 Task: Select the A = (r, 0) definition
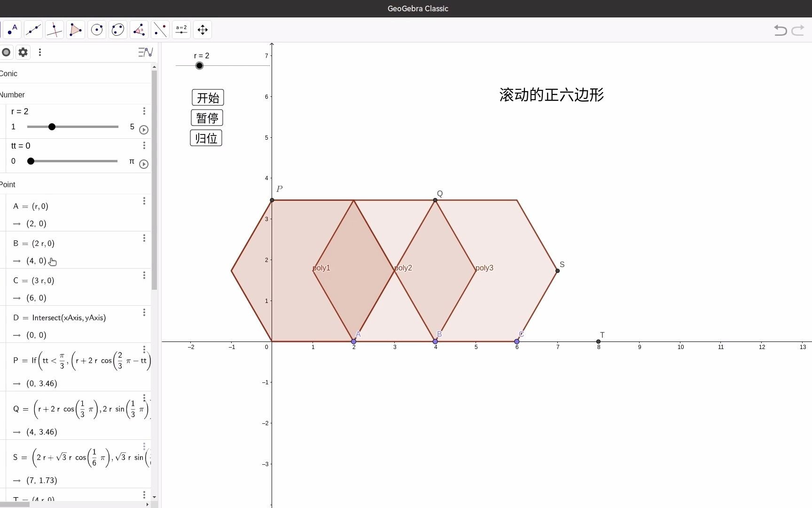point(31,206)
